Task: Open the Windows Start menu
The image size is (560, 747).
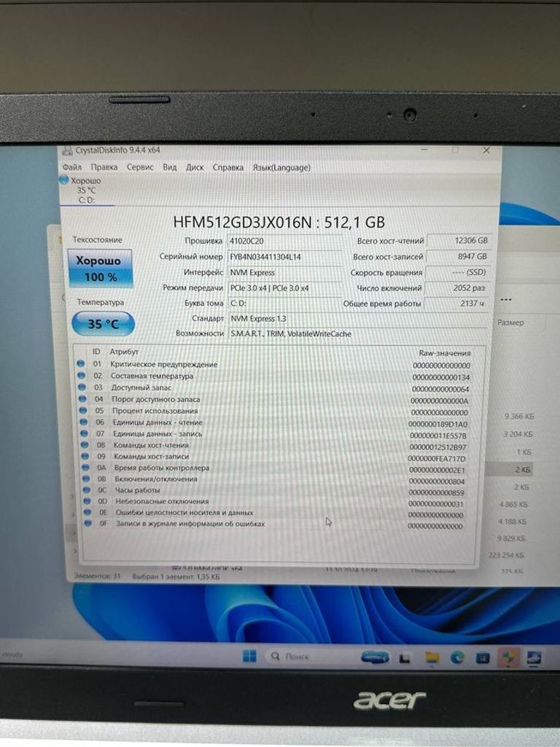Action: coord(249,656)
